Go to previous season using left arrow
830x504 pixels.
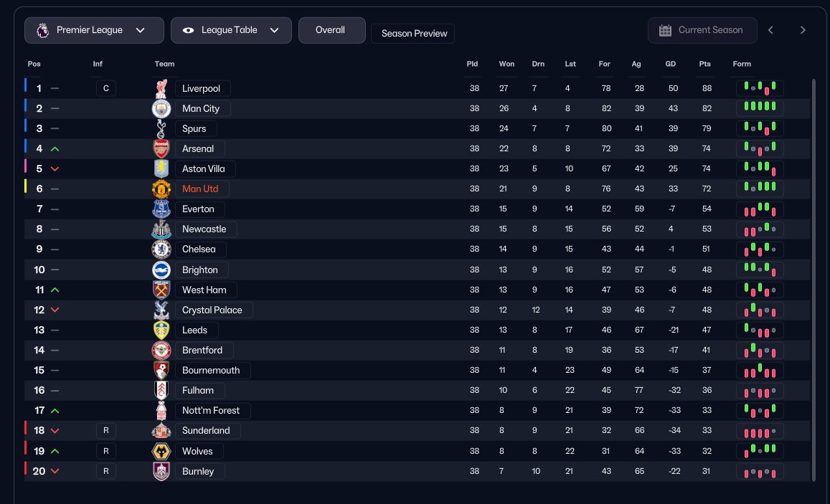pos(770,30)
